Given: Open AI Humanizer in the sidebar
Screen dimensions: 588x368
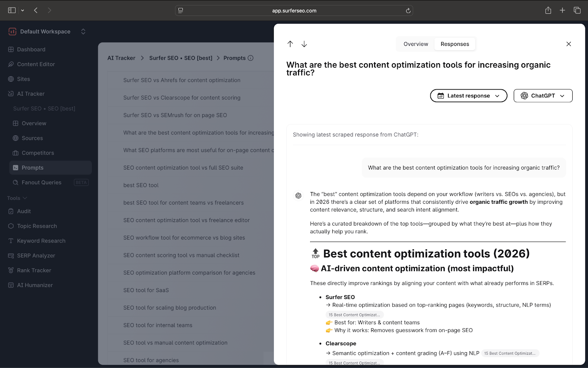Looking at the screenshot, I should 35,285.
